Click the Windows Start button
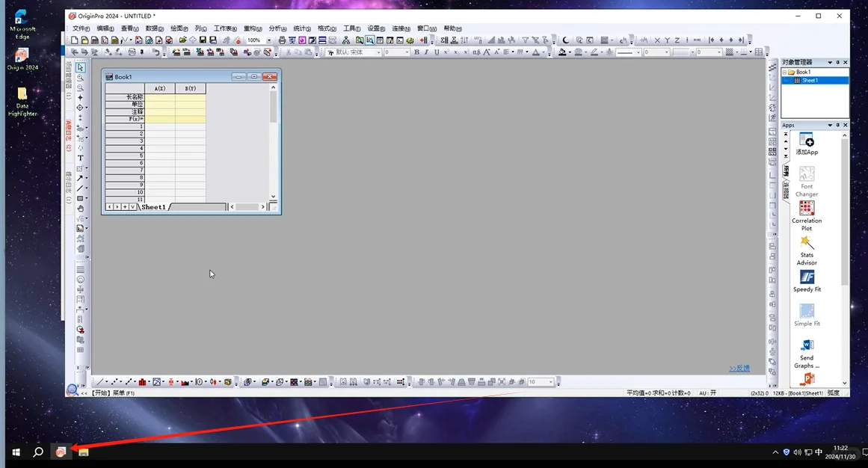 point(16,452)
